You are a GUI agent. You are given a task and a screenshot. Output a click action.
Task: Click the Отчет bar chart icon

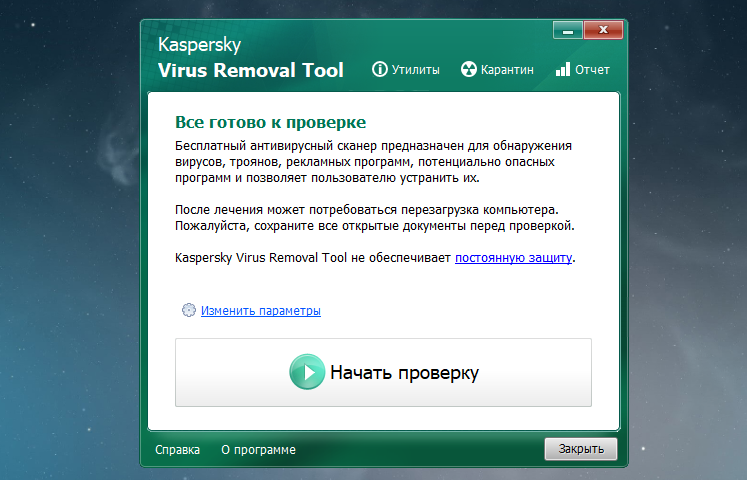click(x=563, y=70)
